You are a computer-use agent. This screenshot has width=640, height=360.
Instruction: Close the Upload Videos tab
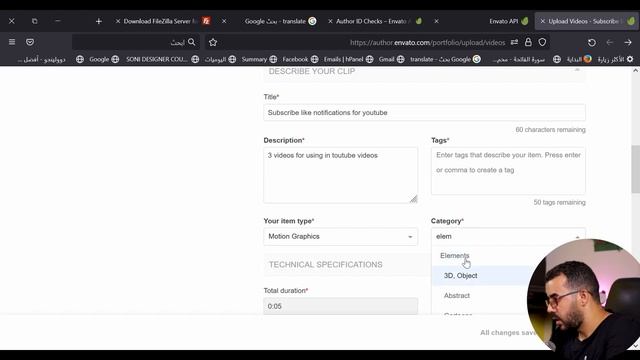(542, 21)
